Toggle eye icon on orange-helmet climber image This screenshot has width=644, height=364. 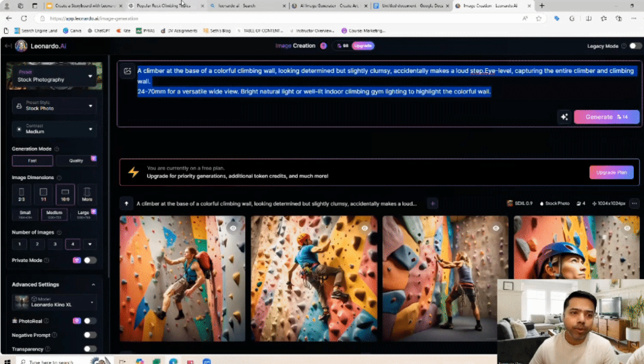tap(365, 228)
